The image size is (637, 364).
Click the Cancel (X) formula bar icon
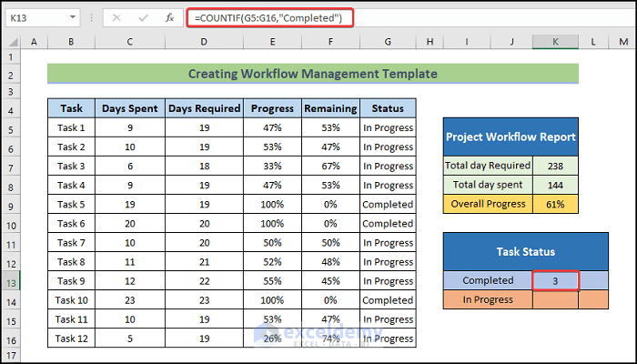point(116,18)
